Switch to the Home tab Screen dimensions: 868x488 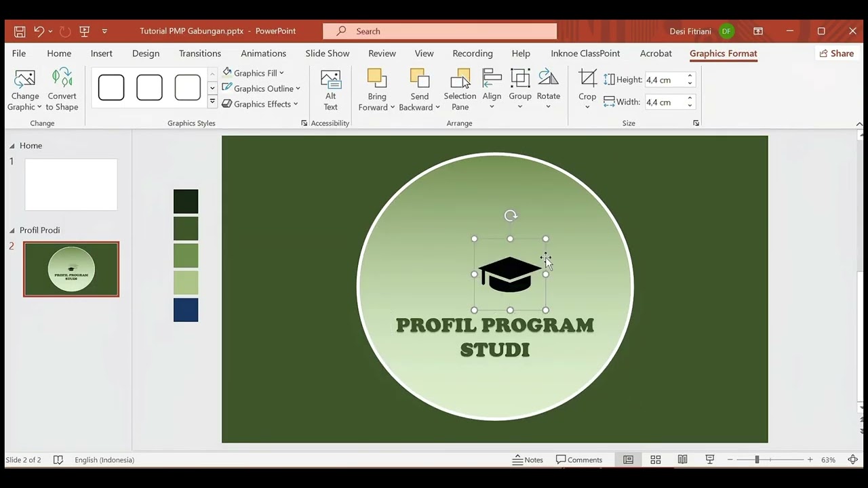coord(59,54)
